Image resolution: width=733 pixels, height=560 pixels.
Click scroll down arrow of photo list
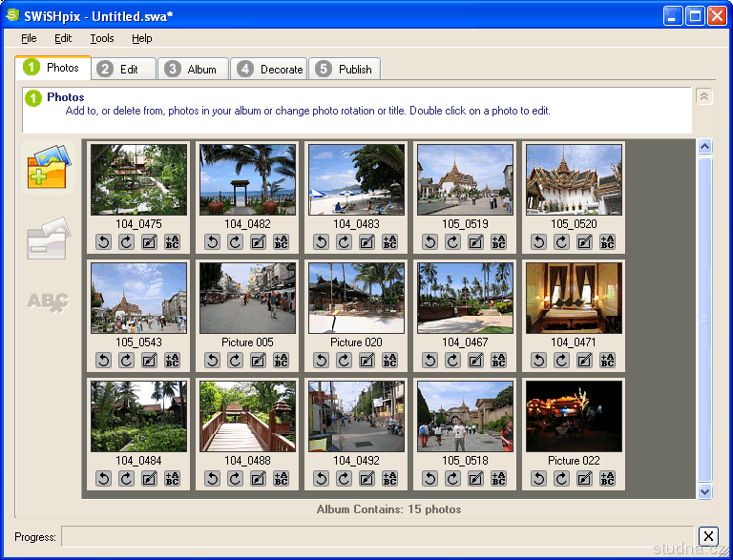click(x=705, y=491)
